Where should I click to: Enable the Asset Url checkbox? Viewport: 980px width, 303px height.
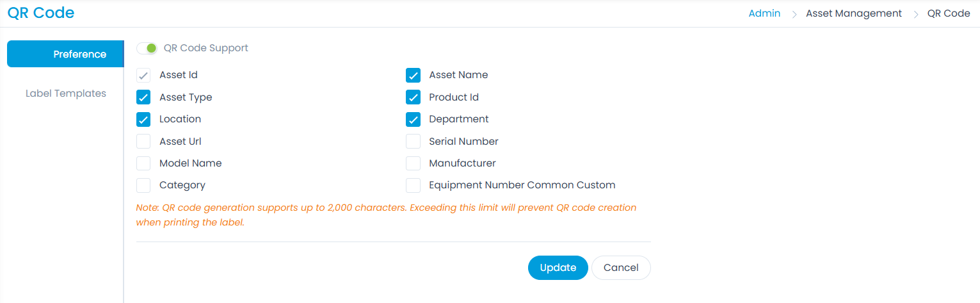(143, 142)
